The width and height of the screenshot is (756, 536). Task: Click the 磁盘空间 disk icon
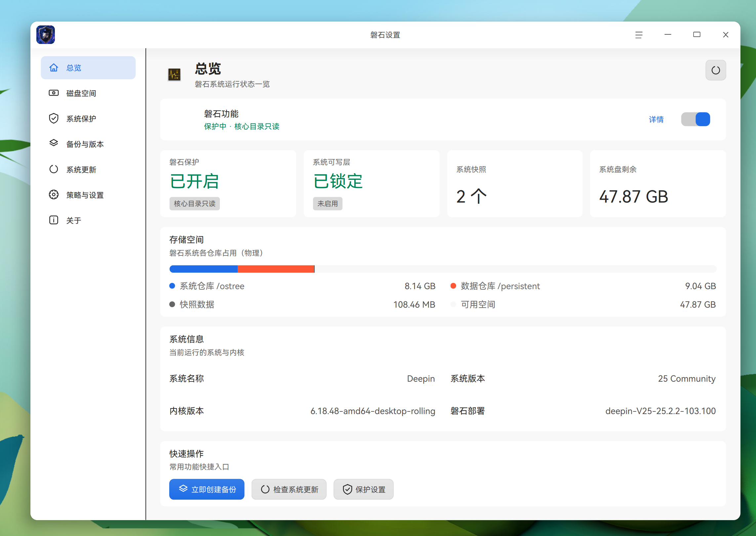[x=54, y=93]
